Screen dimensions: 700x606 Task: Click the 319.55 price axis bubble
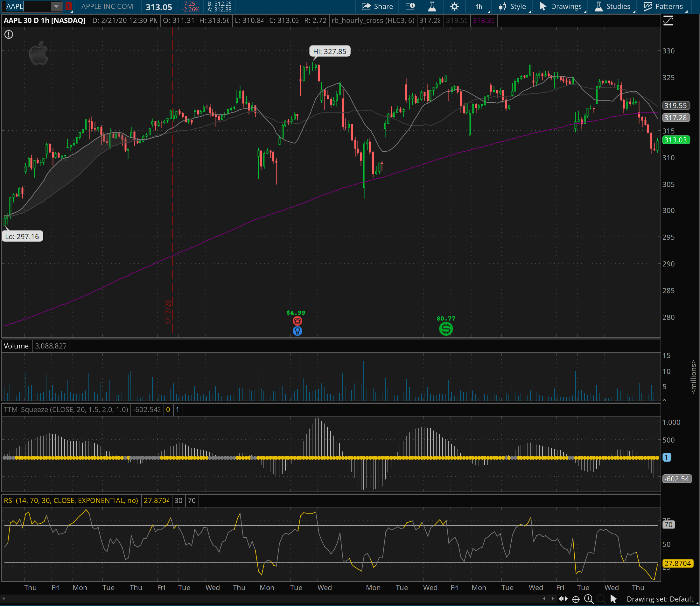675,106
